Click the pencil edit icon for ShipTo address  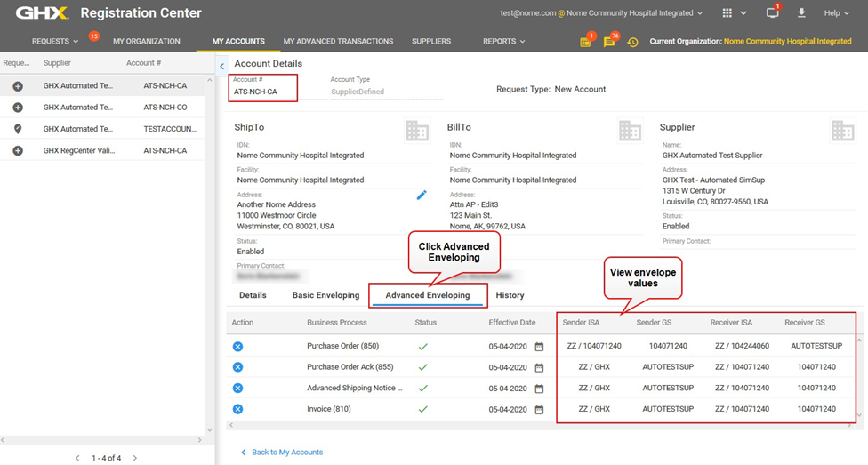pos(422,195)
